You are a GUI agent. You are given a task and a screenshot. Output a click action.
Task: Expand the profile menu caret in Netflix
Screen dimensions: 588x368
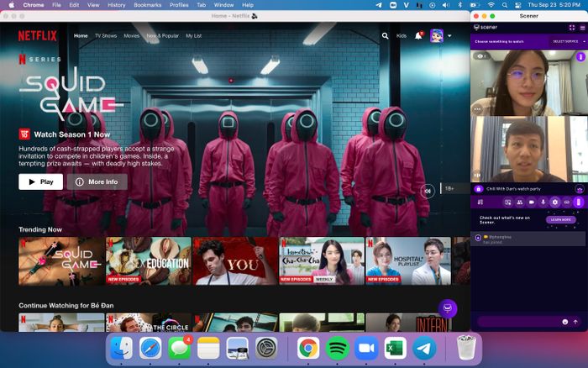[449, 36]
